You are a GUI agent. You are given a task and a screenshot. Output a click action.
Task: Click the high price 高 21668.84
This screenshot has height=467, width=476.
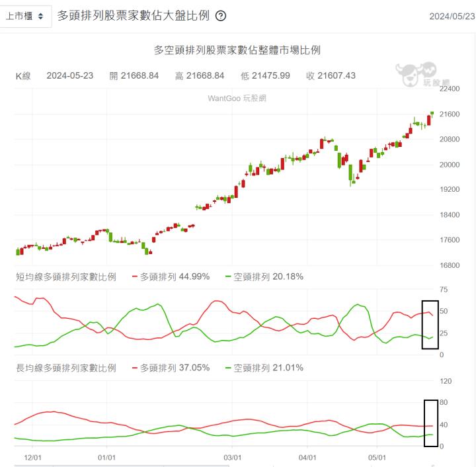[200, 75]
